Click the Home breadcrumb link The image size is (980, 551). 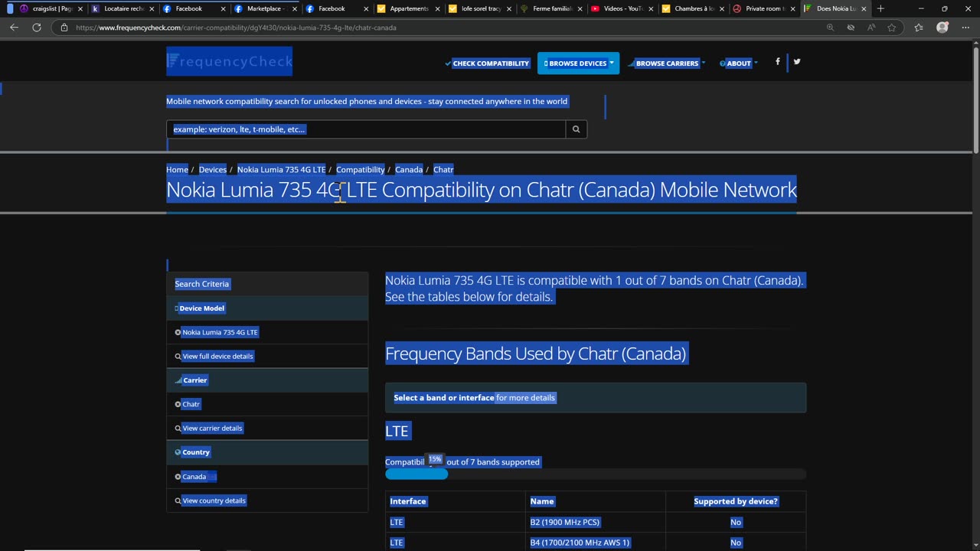(177, 170)
